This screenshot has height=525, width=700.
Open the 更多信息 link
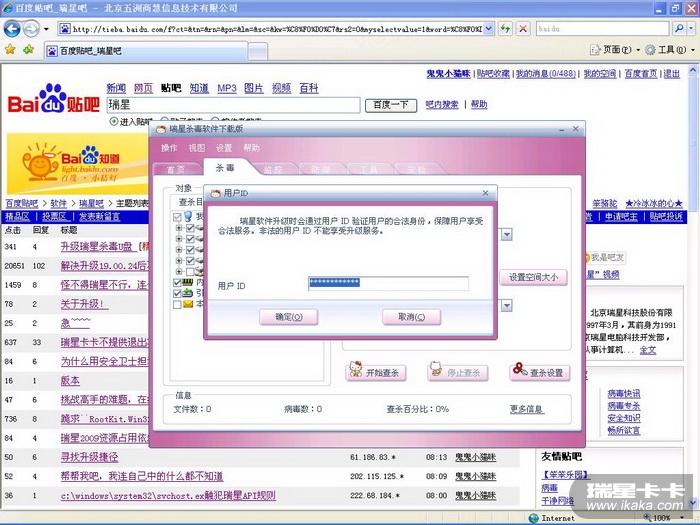tap(527, 409)
